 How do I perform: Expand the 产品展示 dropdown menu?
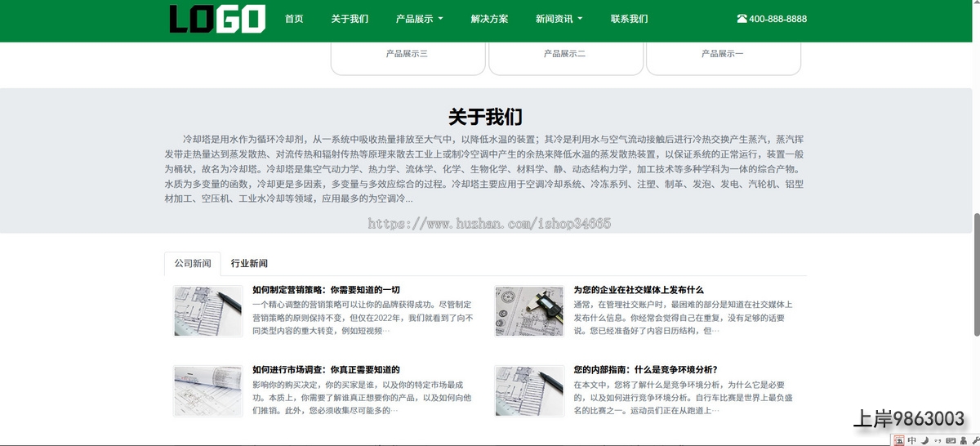[419, 19]
